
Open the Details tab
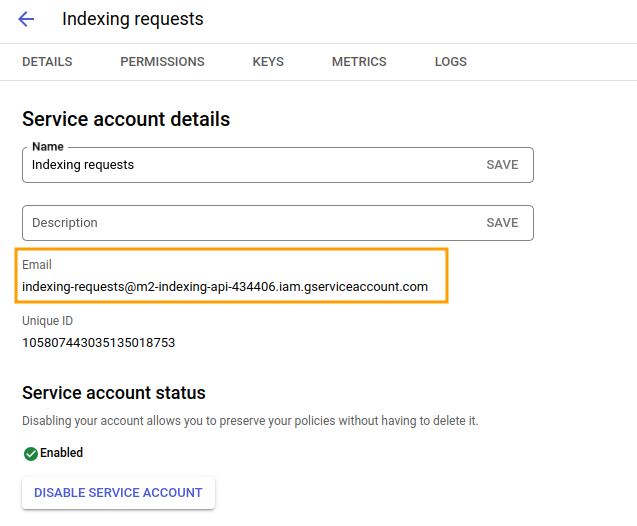tap(47, 62)
